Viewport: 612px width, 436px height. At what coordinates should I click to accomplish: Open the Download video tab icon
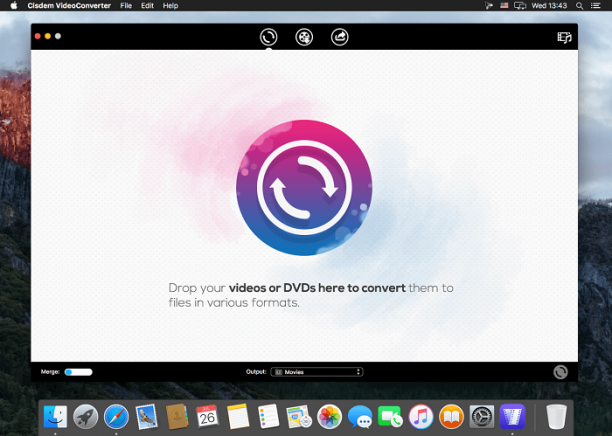(x=304, y=37)
